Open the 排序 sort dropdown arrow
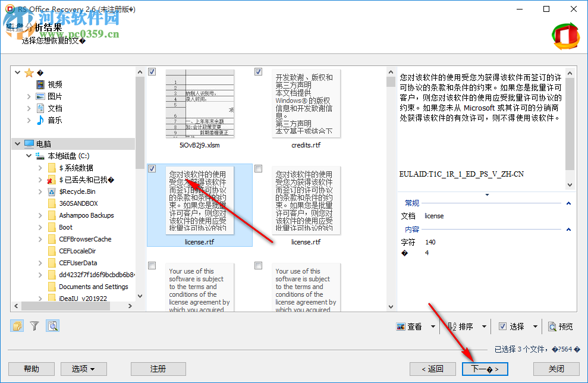This screenshot has width=588, height=383. [x=483, y=327]
